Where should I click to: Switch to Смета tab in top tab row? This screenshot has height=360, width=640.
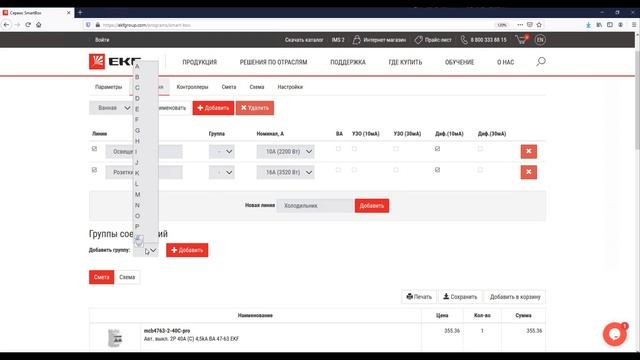click(229, 87)
